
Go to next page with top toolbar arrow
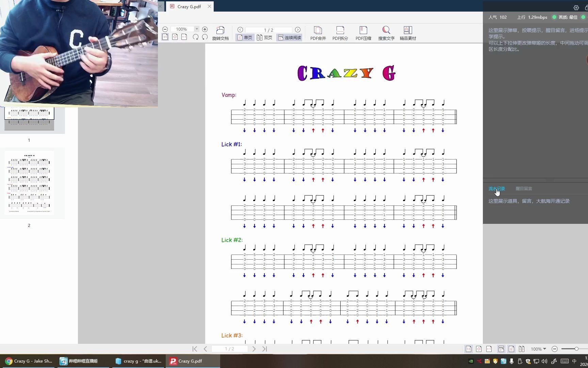pos(298,30)
